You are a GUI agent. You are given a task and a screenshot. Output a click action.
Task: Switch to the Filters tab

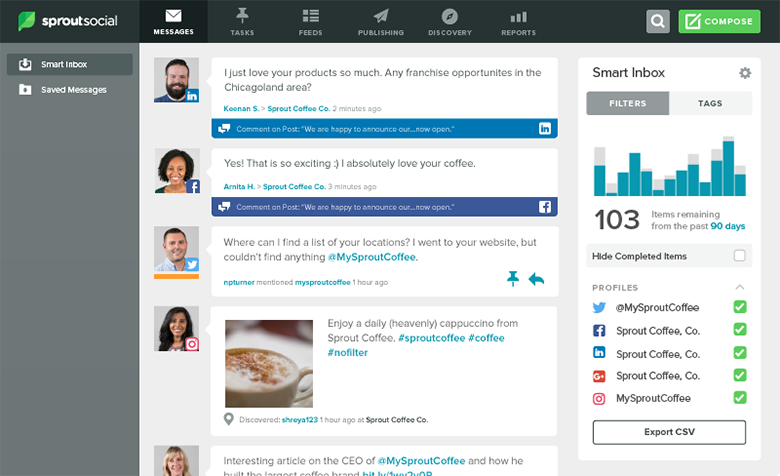click(x=628, y=103)
